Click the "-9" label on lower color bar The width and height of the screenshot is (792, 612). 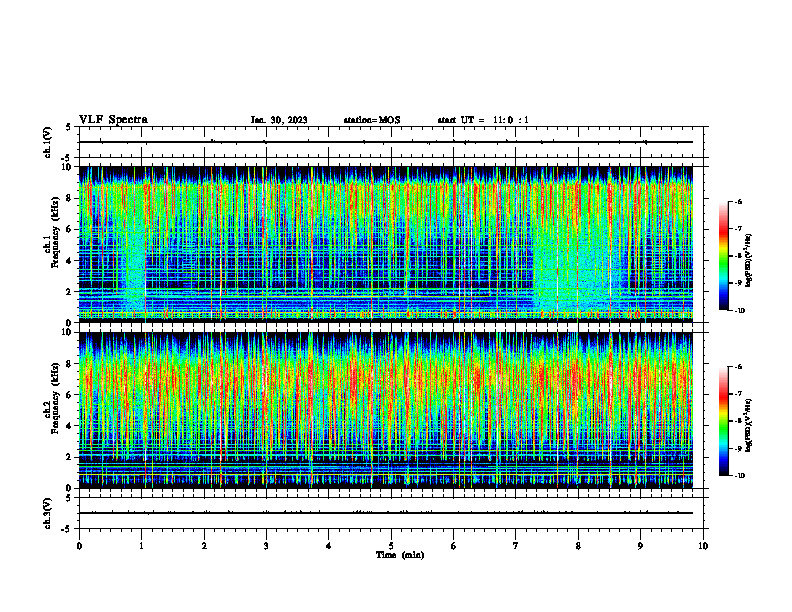[739, 448]
